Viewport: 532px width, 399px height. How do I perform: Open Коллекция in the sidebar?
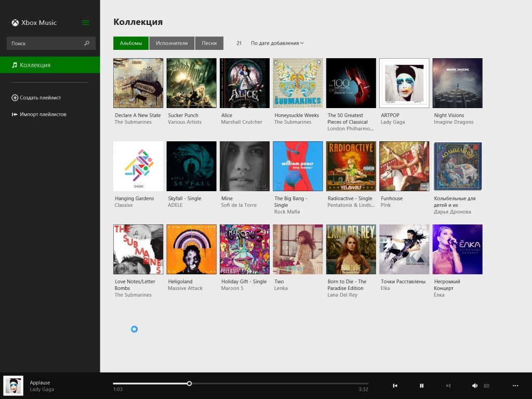pyautogui.click(x=50, y=65)
